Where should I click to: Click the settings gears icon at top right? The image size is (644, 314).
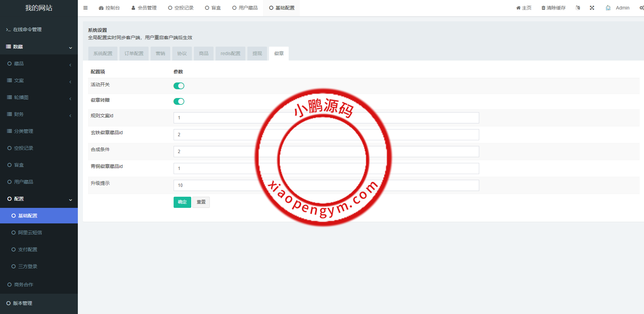click(x=641, y=8)
